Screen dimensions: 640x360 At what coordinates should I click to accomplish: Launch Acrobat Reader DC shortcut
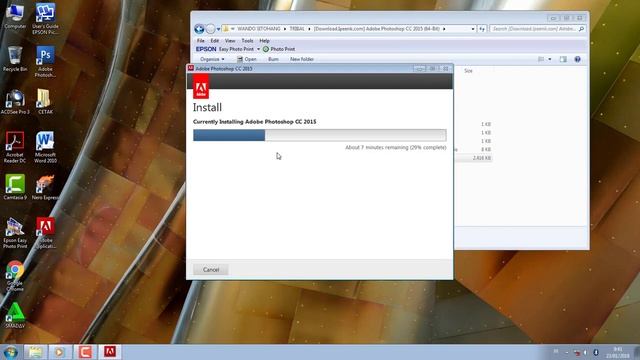[x=15, y=147]
